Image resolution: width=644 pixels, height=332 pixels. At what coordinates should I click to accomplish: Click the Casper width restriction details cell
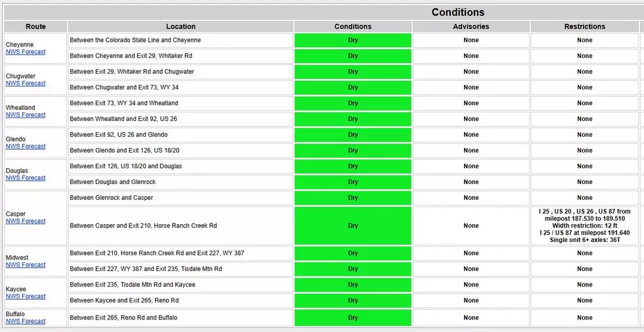[584, 226]
